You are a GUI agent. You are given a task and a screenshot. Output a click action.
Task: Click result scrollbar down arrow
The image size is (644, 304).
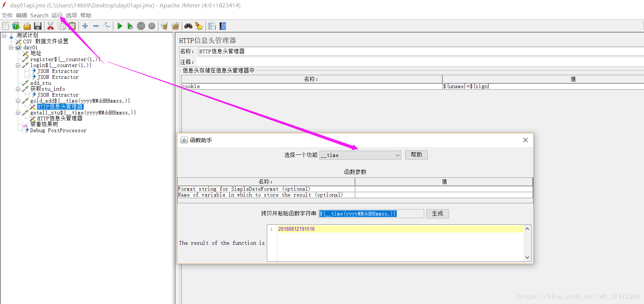pyautogui.click(x=527, y=257)
